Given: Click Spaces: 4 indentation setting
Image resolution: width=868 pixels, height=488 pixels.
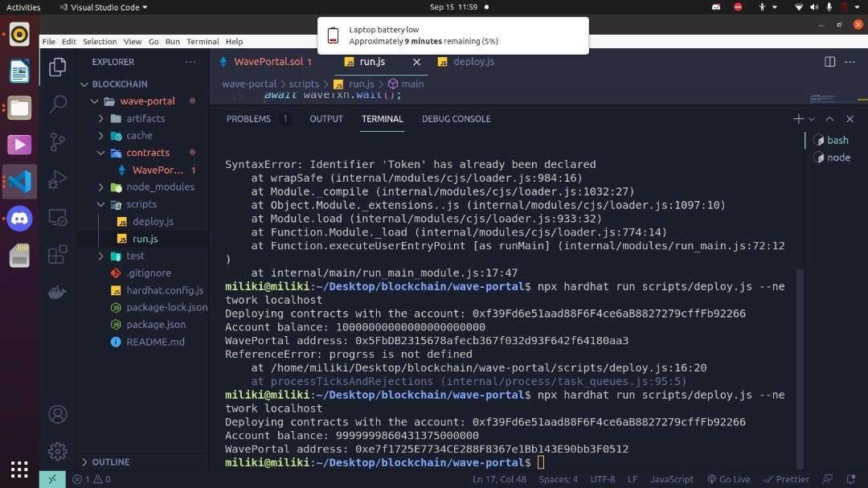Looking at the screenshot, I should [x=558, y=479].
